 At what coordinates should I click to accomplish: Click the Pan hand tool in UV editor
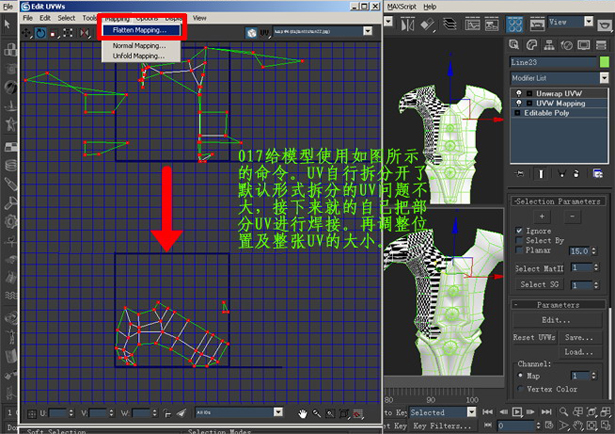pyautogui.click(x=304, y=412)
